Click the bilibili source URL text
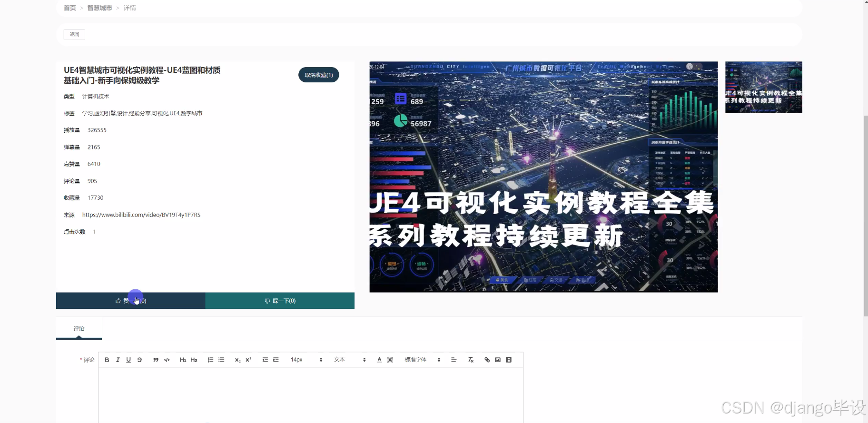 click(x=141, y=215)
